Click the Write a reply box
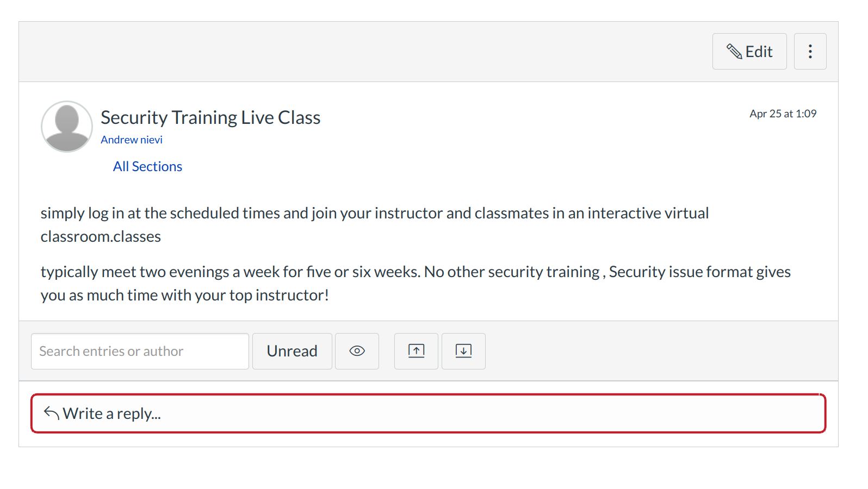The width and height of the screenshot is (868, 489). (428, 414)
